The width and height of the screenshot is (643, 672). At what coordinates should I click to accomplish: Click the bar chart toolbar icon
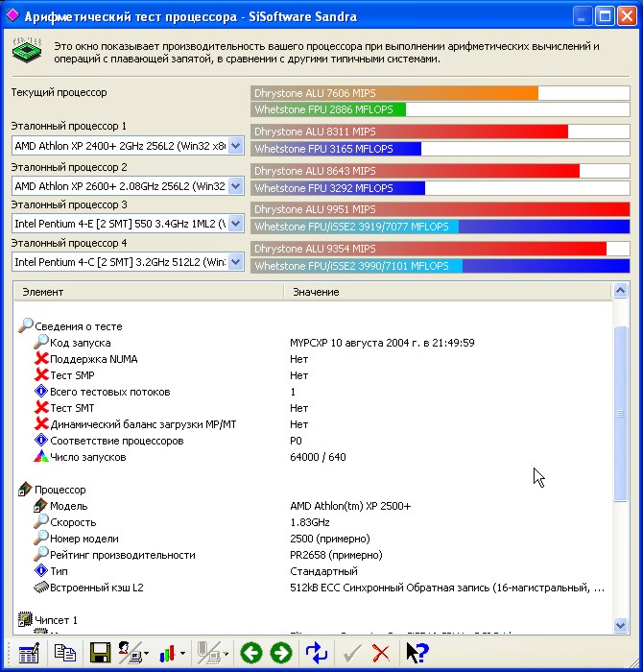coord(167,654)
